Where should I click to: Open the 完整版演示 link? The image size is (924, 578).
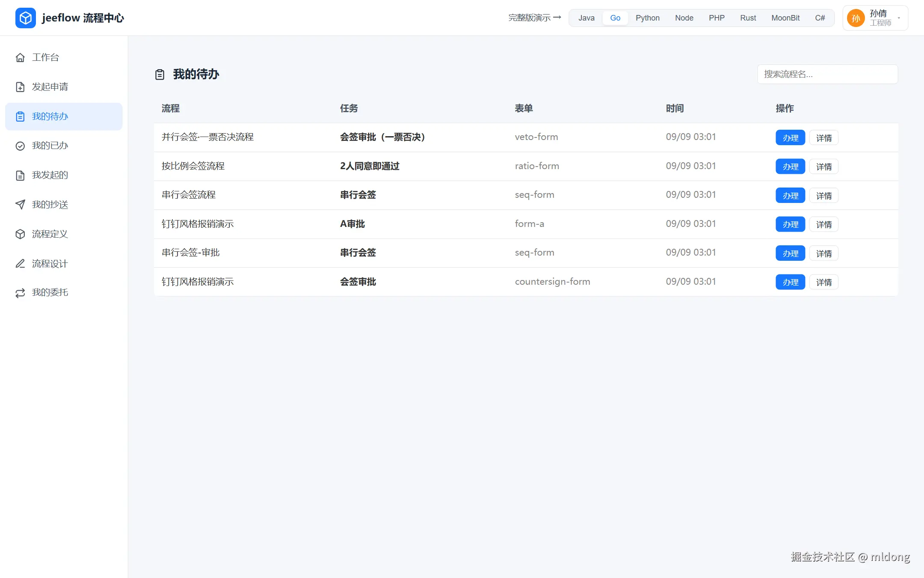point(535,18)
